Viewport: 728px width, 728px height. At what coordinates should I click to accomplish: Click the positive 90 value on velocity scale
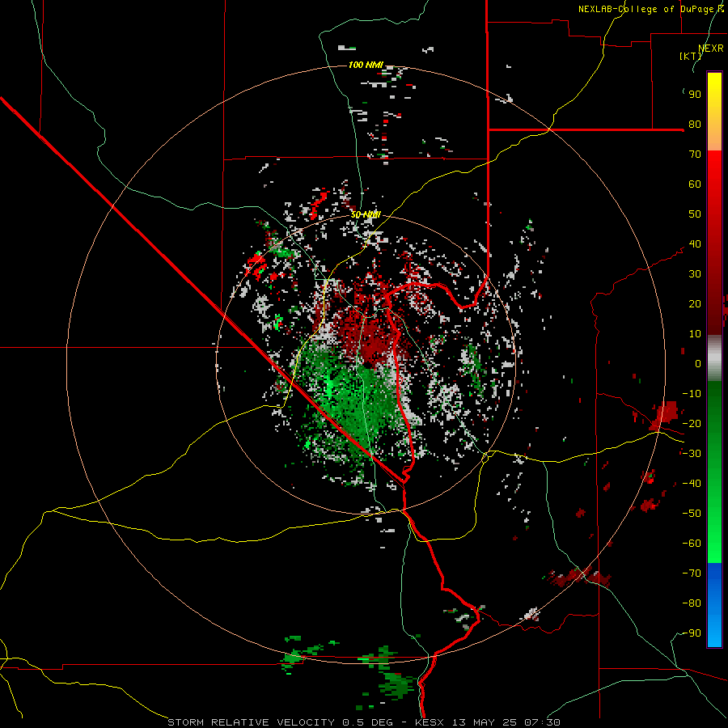695,95
